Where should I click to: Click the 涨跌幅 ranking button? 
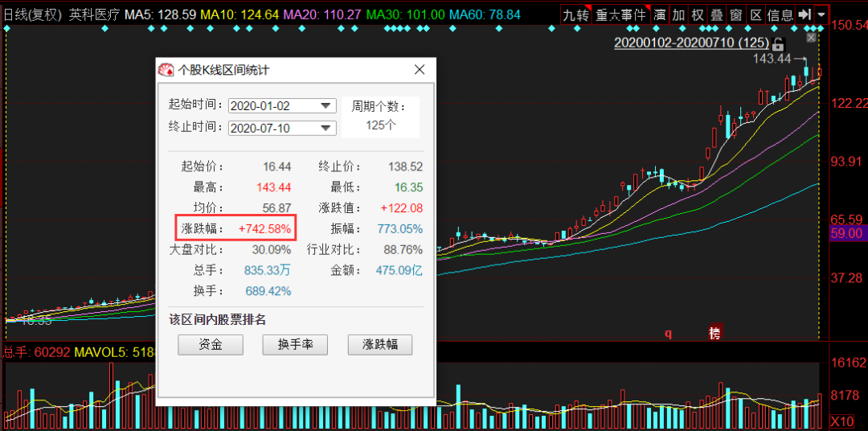(x=379, y=345)
